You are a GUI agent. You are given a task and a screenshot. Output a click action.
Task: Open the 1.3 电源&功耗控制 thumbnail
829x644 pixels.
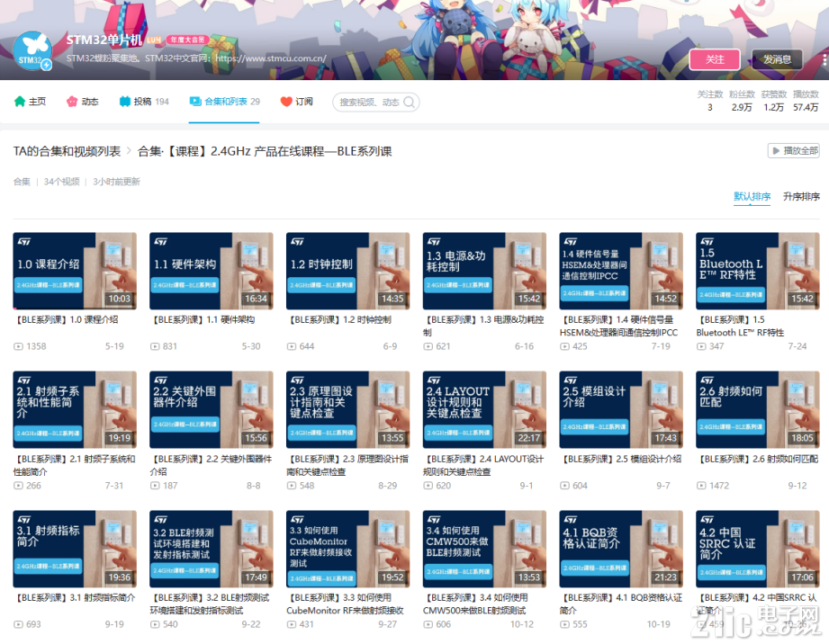tap(484, 271)
